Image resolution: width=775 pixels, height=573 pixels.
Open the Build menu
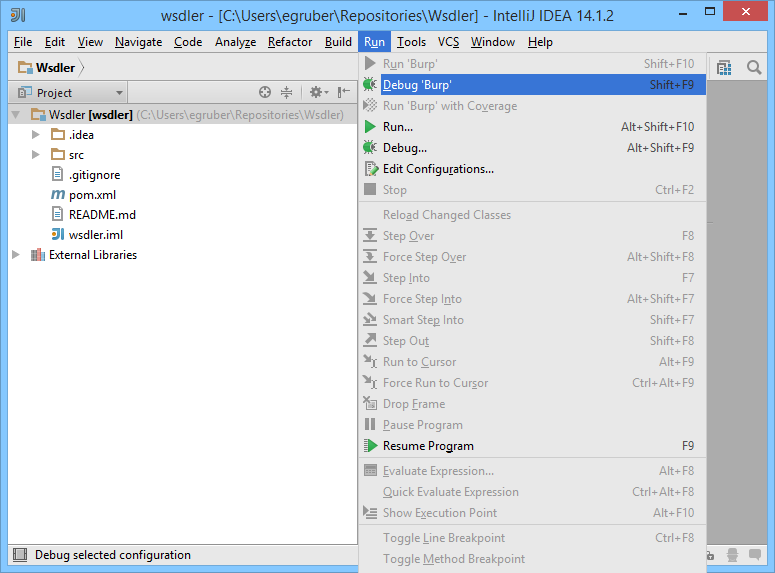pos(338,42)
